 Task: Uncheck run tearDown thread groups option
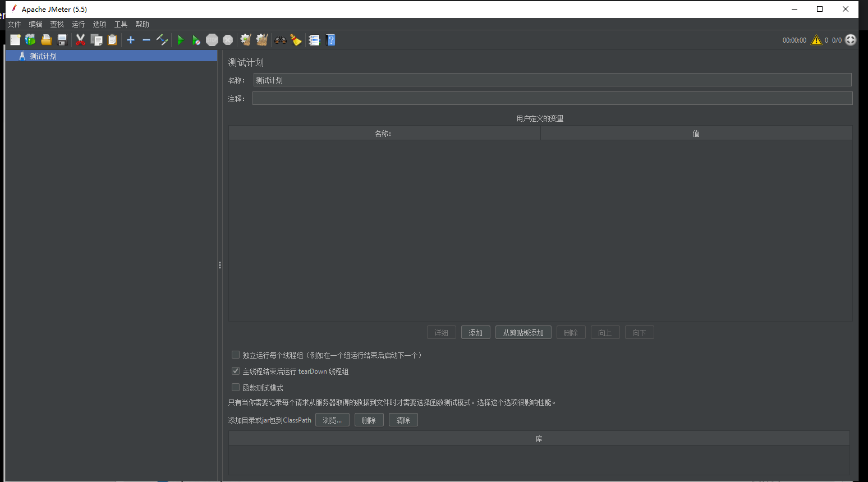[x=236, y=371]
